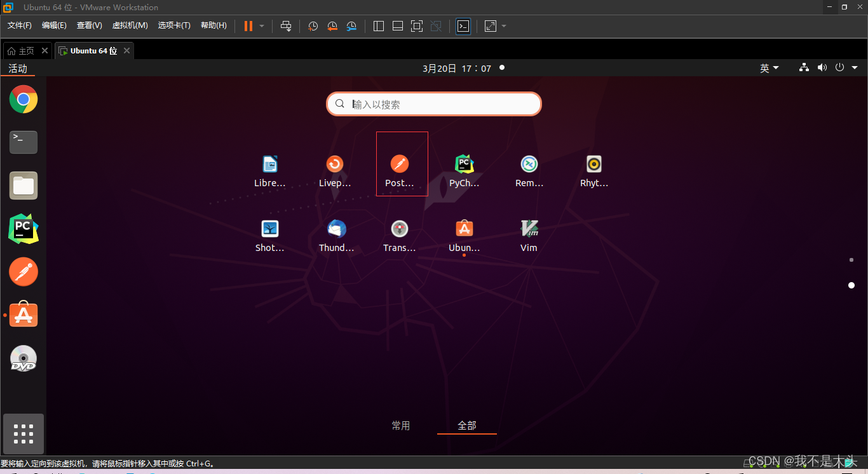The image size is (868, 474).
Task: Open the DVD disc in dock
Action: pyautogui.click(x=24, y=358)
